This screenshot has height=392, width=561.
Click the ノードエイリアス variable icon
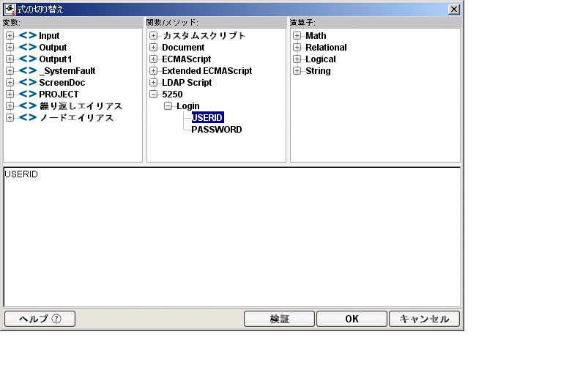pyautogui.click(x=28, y=118)
